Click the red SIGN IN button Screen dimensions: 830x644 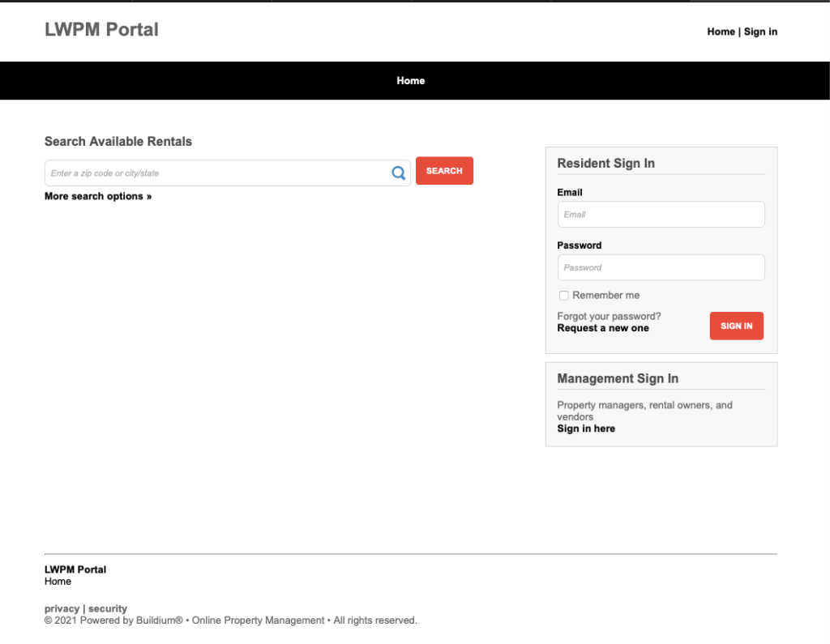736,326
